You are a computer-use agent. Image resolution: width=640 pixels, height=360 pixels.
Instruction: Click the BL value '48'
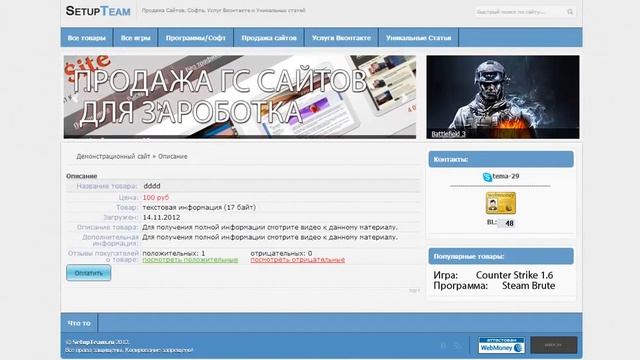coord(509,223)
